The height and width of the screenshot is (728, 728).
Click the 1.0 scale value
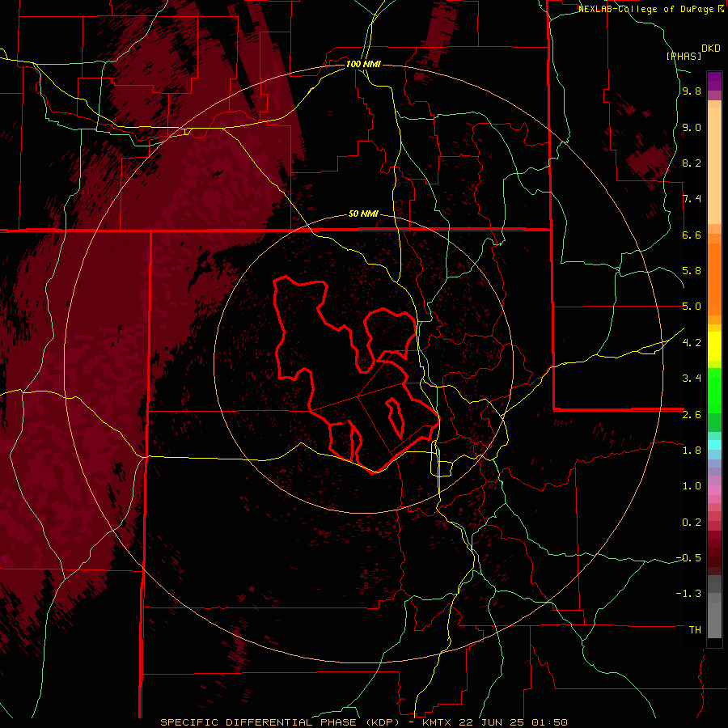(692, 486)
